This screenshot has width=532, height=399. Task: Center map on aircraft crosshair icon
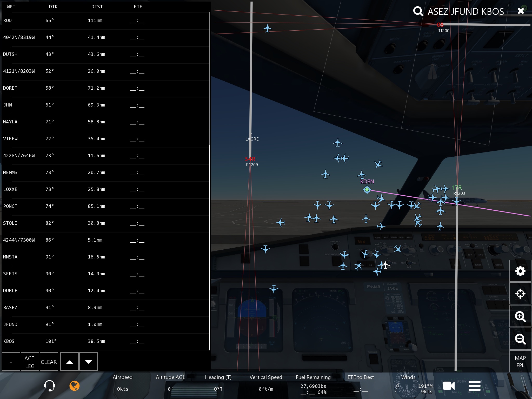pyautogui.click(x=520, y=294)
